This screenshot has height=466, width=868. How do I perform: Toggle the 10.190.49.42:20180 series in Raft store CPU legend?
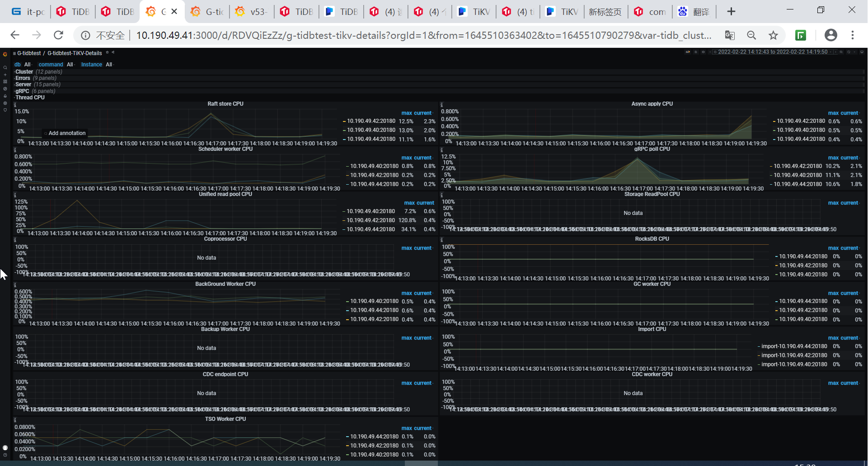tap(371, 121)
